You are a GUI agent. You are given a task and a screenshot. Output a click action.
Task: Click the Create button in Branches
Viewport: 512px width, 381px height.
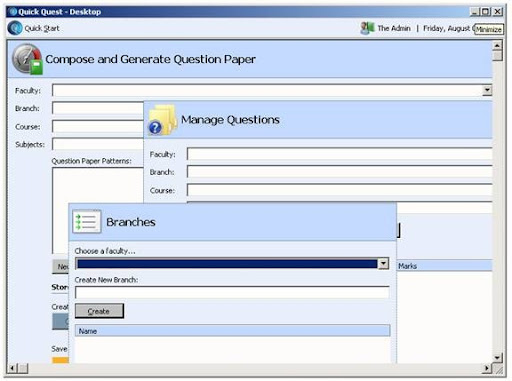click(x=99, y=311)
